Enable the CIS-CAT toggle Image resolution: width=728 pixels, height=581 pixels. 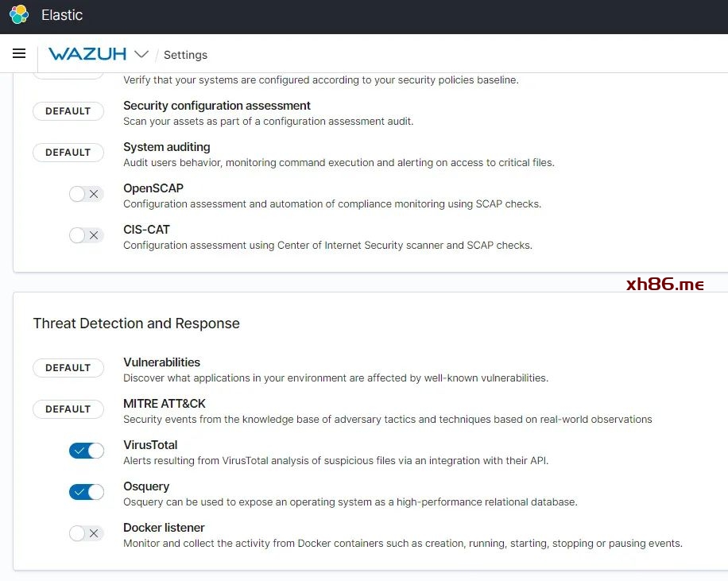click(86, 235)
